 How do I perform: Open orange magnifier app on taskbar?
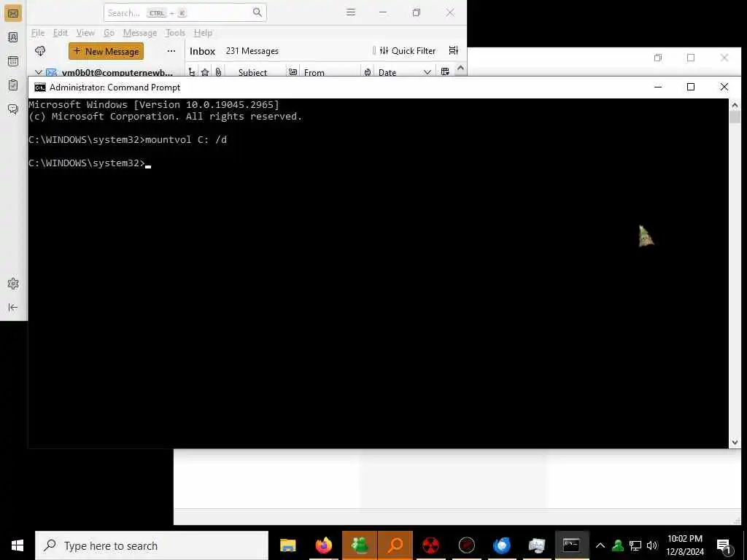pyautogui.click(x=395, y=545)
